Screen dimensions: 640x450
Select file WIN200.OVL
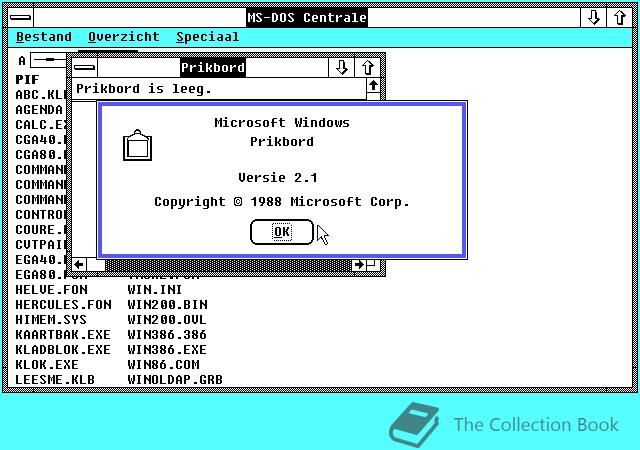[x=167, y=320]
